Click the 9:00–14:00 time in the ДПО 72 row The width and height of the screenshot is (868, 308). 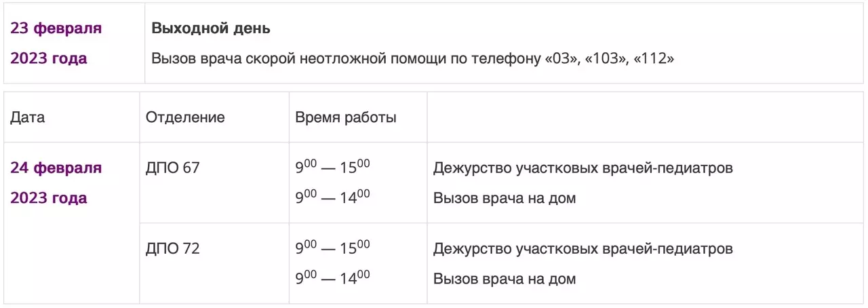coord(332,278)
